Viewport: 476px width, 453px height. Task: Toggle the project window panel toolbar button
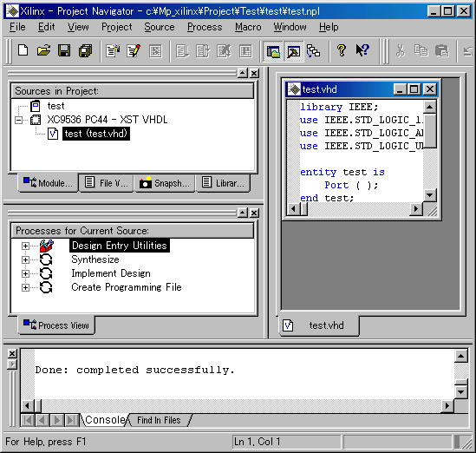click(273, 51)
